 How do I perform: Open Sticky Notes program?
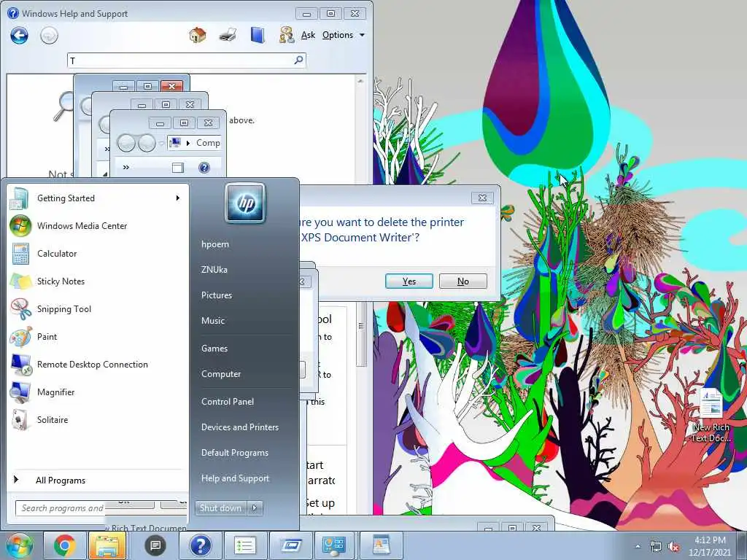tap(98, 281)
